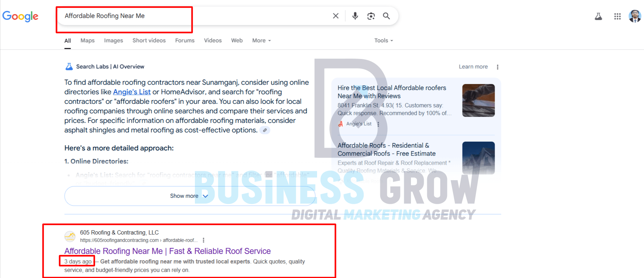Switch to the Images tab
Viewport: 644px width, 278px height.
(x=113, y=41)
